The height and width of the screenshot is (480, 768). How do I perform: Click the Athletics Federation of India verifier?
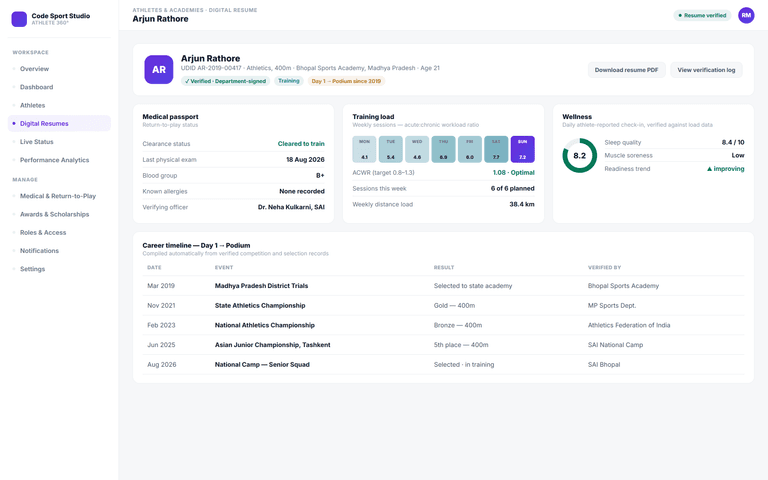(629, 325)
